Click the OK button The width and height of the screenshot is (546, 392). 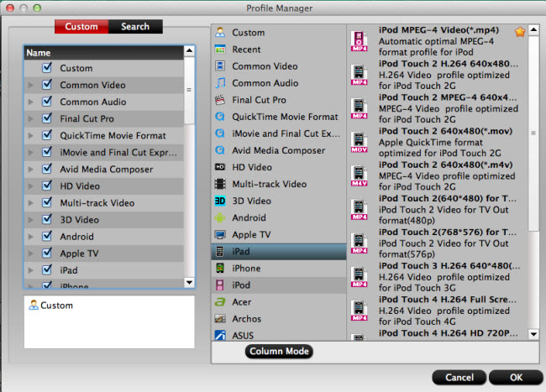[516, 378]
